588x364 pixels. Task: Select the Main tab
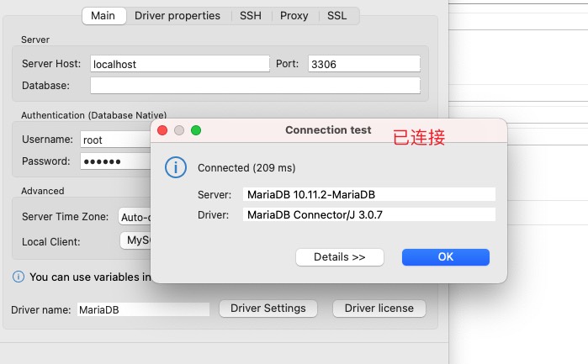point(103,15)
